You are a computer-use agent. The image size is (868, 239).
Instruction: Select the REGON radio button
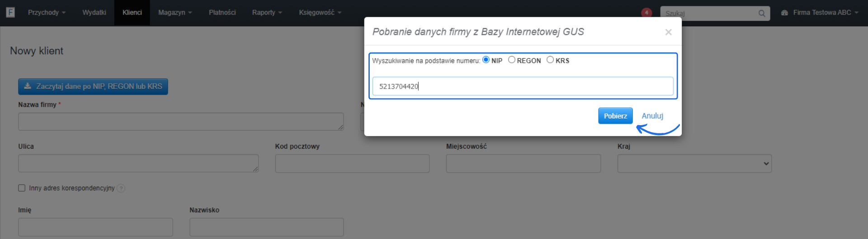tap(512, 60)
